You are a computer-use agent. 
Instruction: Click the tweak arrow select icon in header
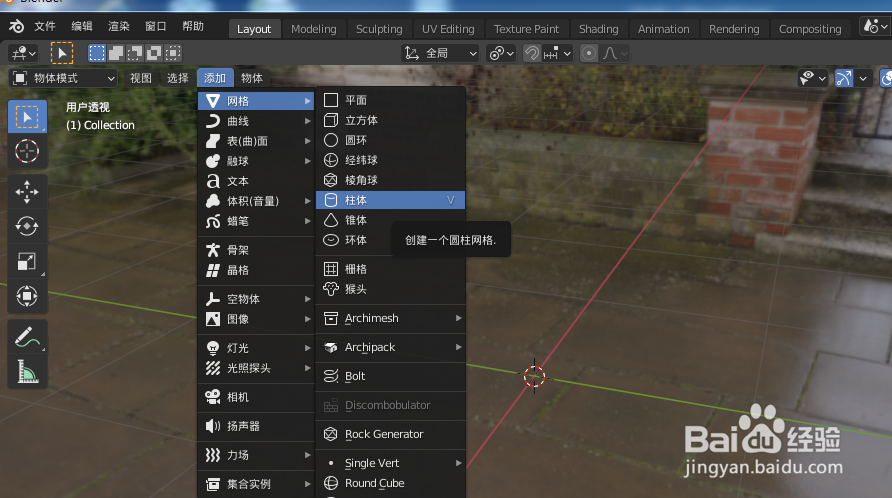[61, 53]
